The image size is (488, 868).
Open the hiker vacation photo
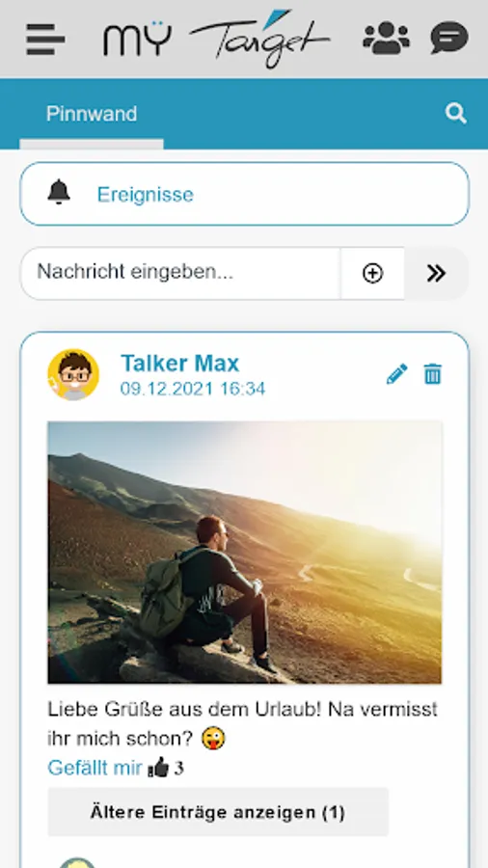pyautogui.click(x=245, y=553)
